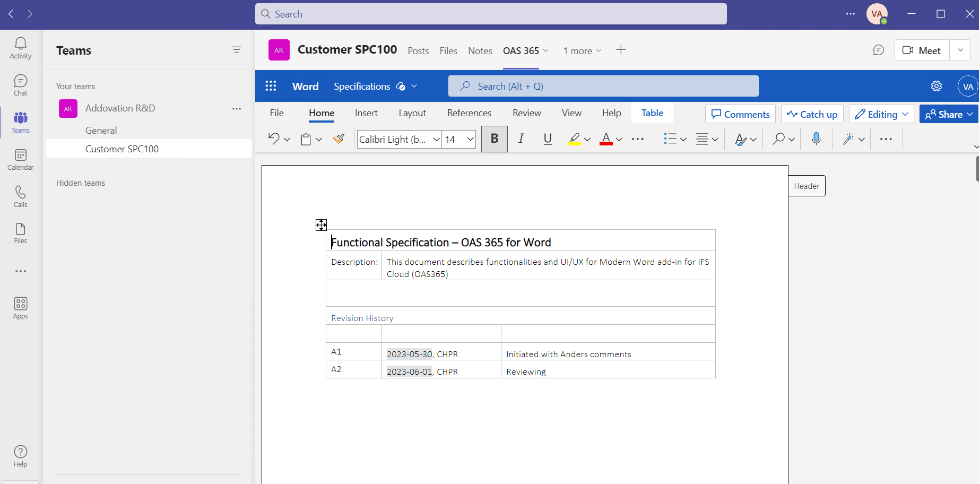
Task: Expand the font size dropdown
Action: click(470, 140)
